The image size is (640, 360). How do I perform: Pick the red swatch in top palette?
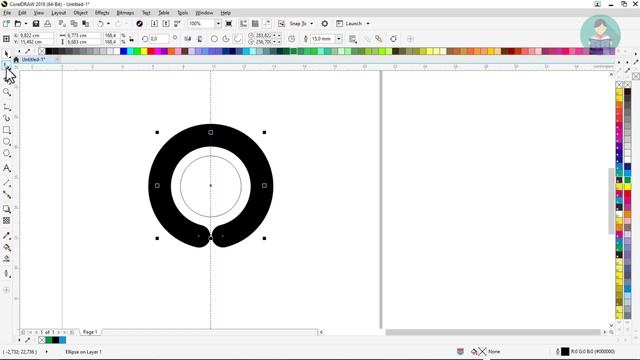pos(151,51)
